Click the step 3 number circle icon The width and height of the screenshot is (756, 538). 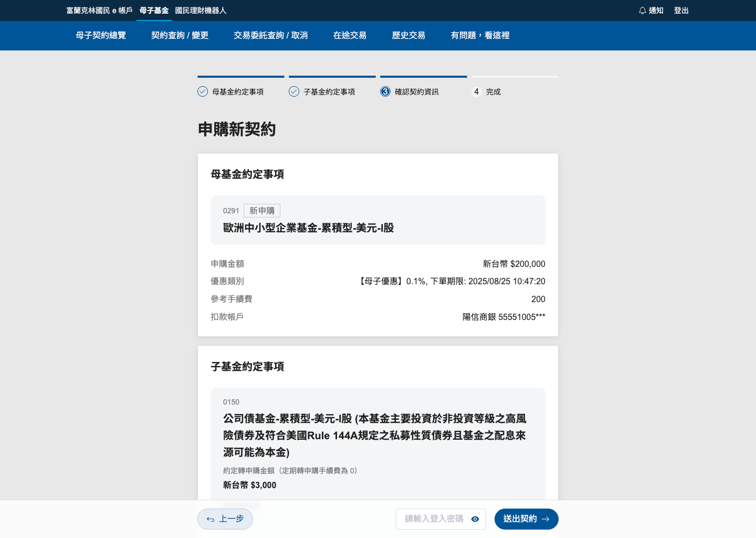click(x=385, y=91)
